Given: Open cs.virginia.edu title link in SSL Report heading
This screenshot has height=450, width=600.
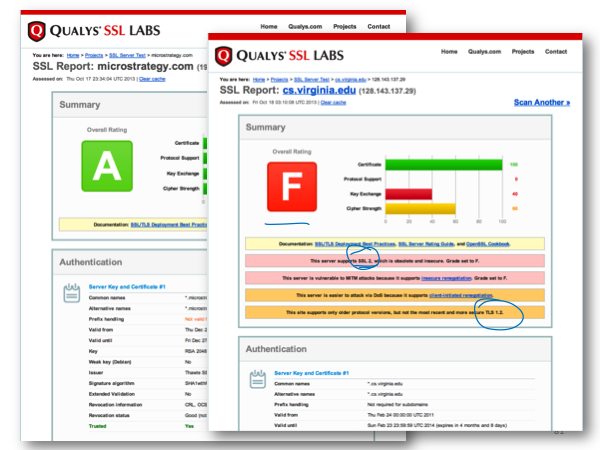Looking at the screenshot, I should tap(319, 90).
